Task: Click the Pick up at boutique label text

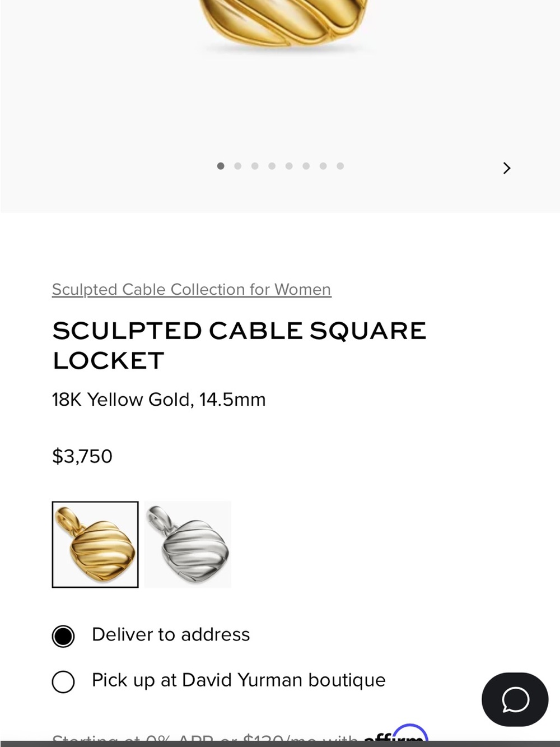Action: tap(239, 680)
